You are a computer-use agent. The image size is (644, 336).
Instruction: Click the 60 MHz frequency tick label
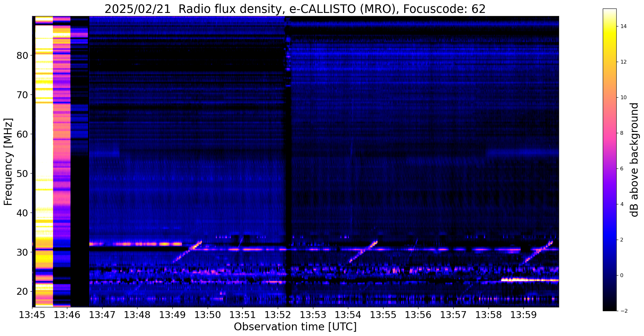pyautogui.click(x=22, y=134)
